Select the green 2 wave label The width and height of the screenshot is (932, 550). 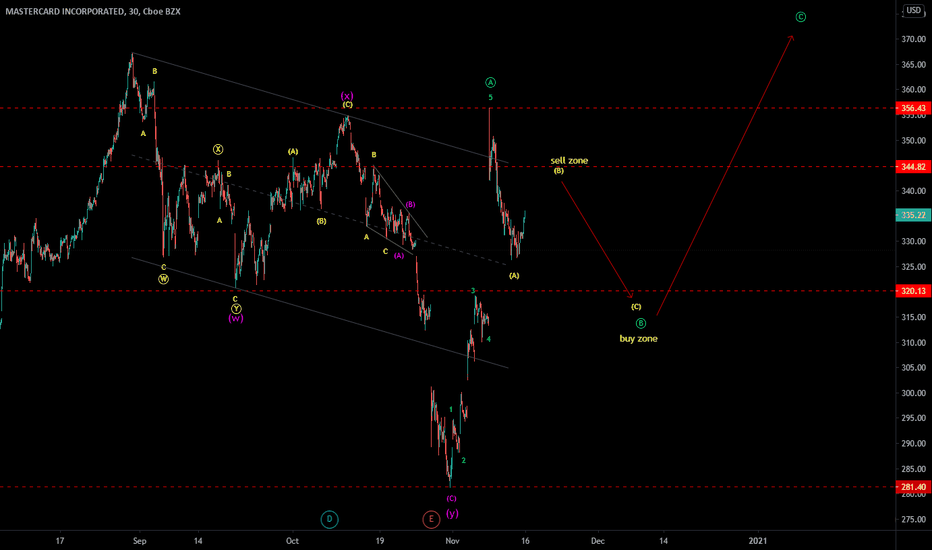click(x=464, y=460)
